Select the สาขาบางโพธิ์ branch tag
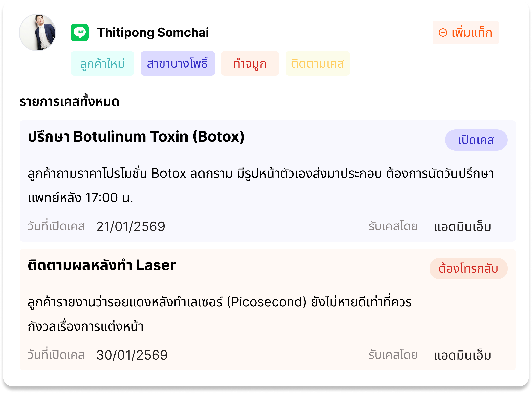Screen dimensions: 532x393 tap(177, 63)
